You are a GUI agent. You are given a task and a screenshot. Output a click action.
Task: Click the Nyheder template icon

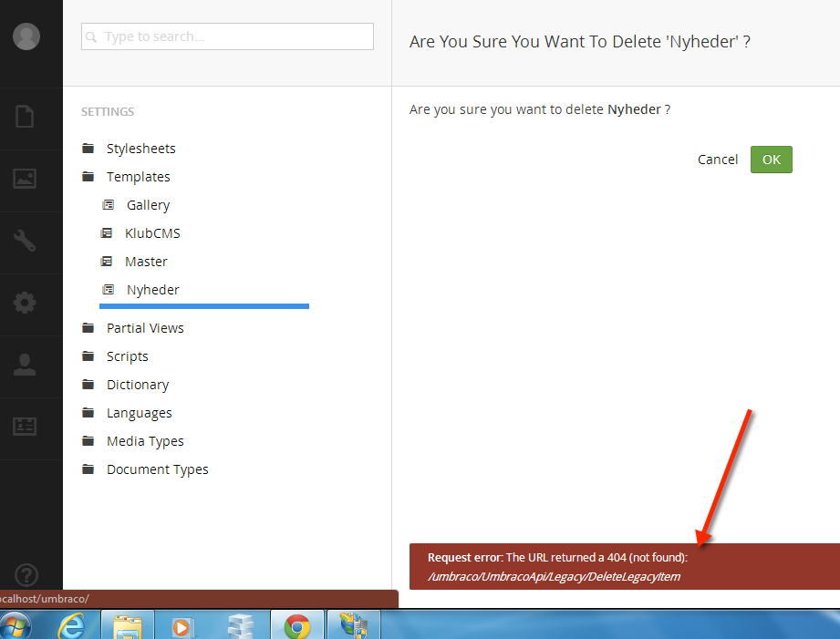109,290
